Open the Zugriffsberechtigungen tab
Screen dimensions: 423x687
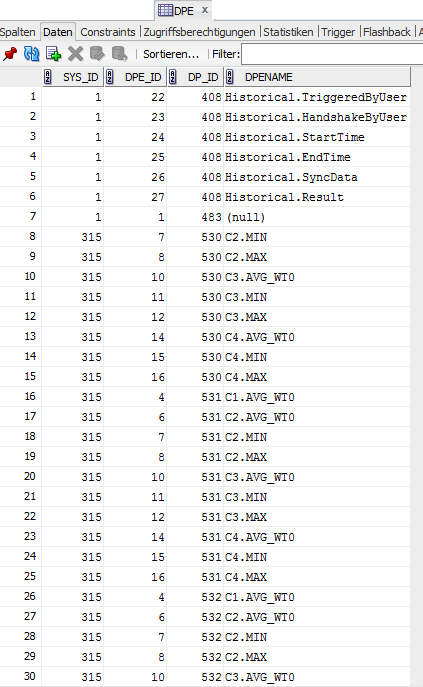pyautogui.click(x=199, y=32)
